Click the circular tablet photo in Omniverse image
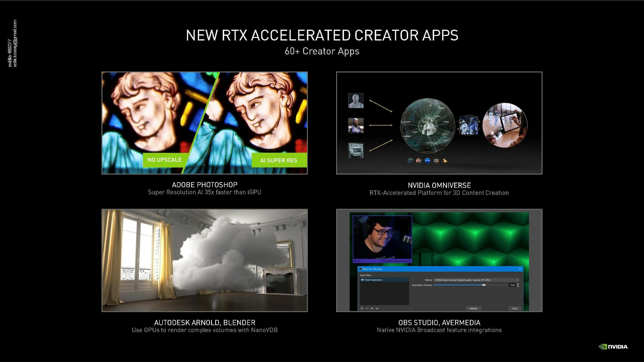The image size is (644, 362). coord(505,125)
